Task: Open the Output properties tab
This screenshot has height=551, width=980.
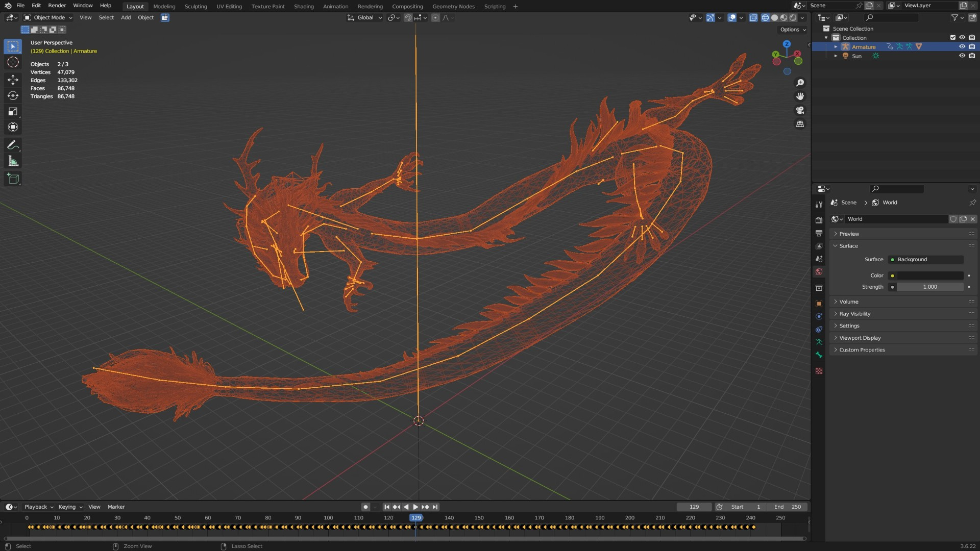Action: point(819,233)
